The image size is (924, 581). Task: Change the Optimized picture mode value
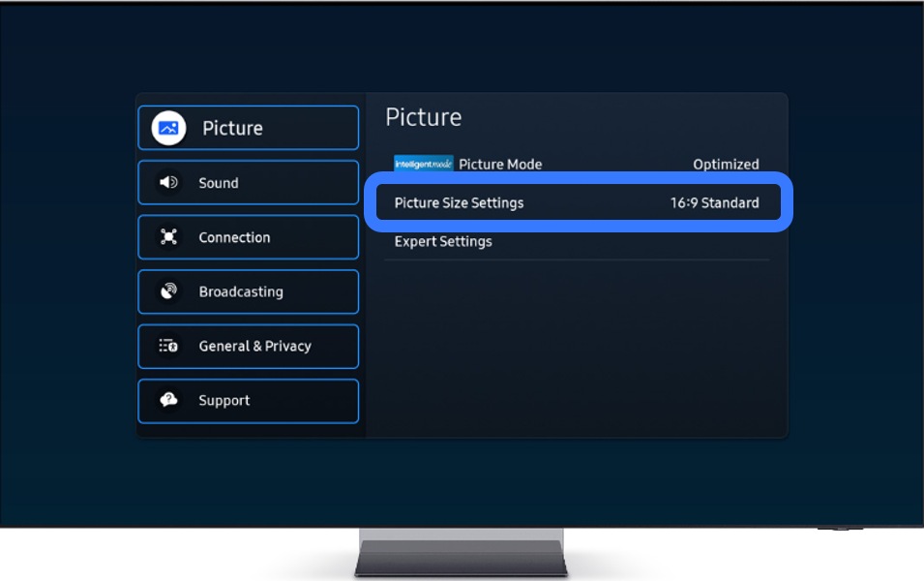(x=726, y=165)
